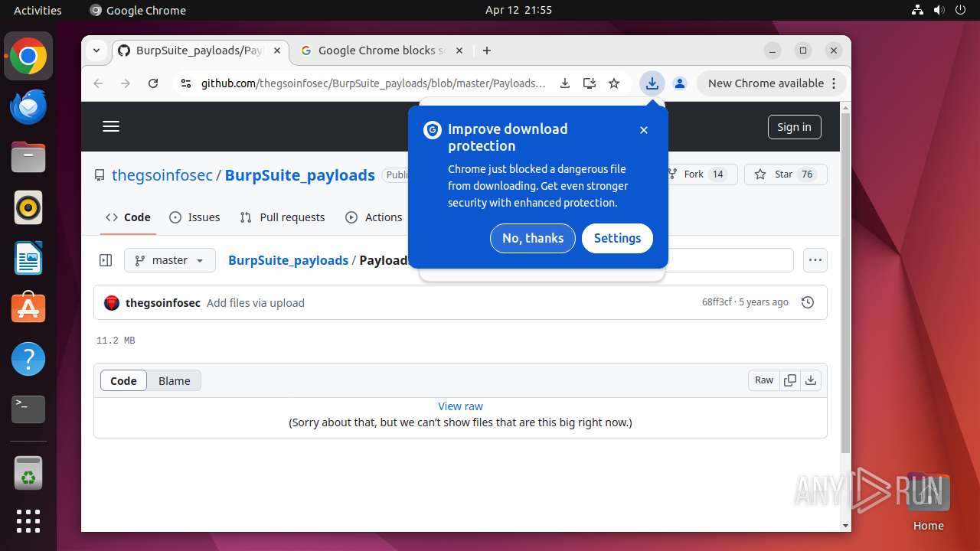
Task: Copy raw file contents
Action: 790,380
